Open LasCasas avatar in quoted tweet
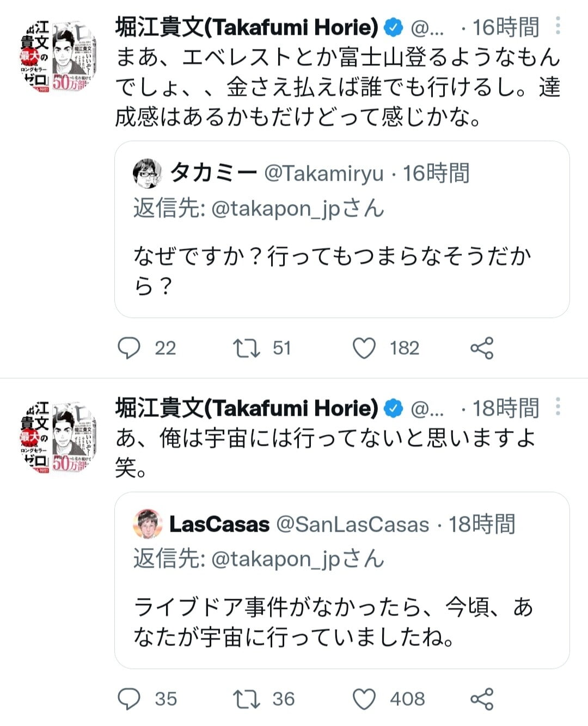The image size is (588, 726). tap(147, 524)
